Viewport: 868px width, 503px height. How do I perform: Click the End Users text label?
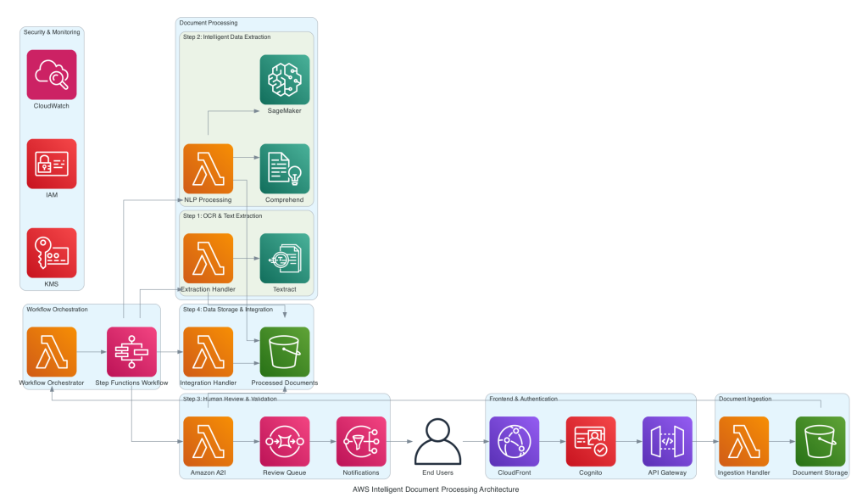[438, 472]
